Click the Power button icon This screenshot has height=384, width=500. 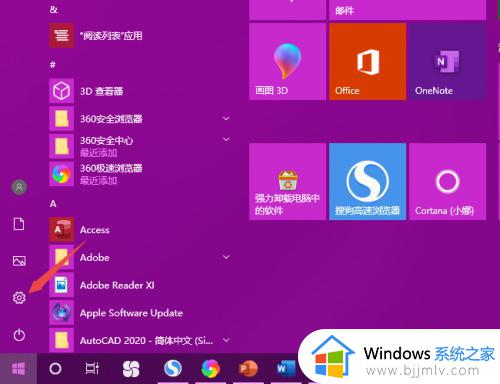coord(19,335)
